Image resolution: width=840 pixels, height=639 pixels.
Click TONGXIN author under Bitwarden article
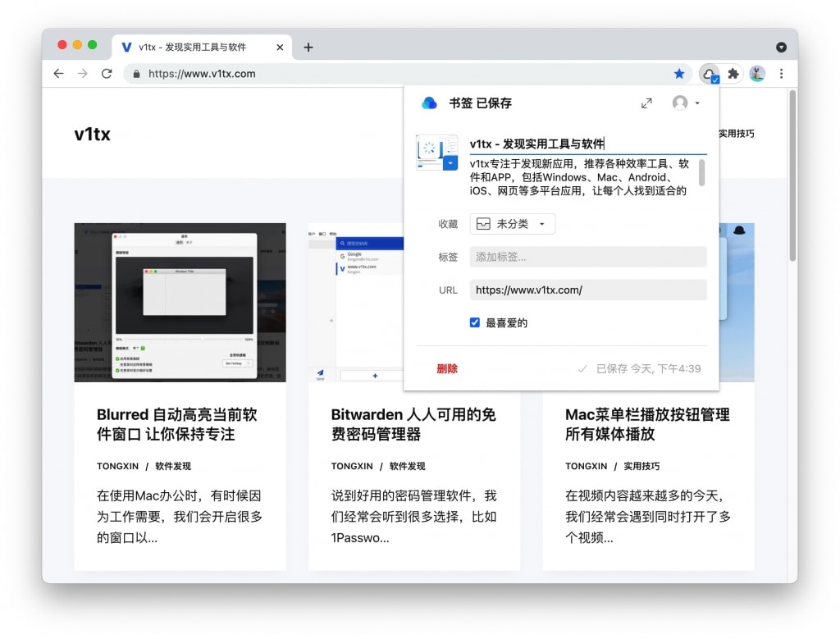pos(352,466)
